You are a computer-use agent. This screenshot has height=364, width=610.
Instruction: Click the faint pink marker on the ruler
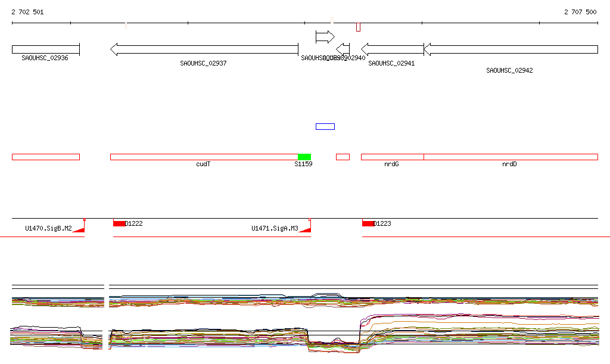[x=126, y=26]
